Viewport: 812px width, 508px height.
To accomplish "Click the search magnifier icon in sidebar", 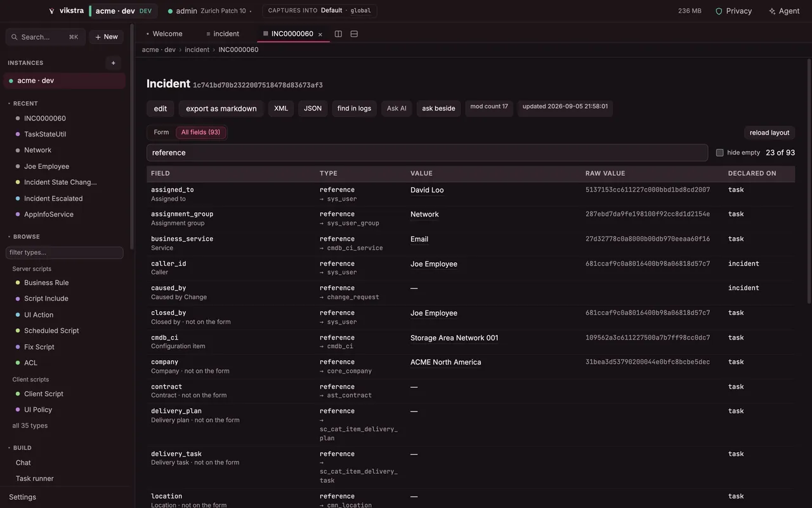I will coord(15,37).
